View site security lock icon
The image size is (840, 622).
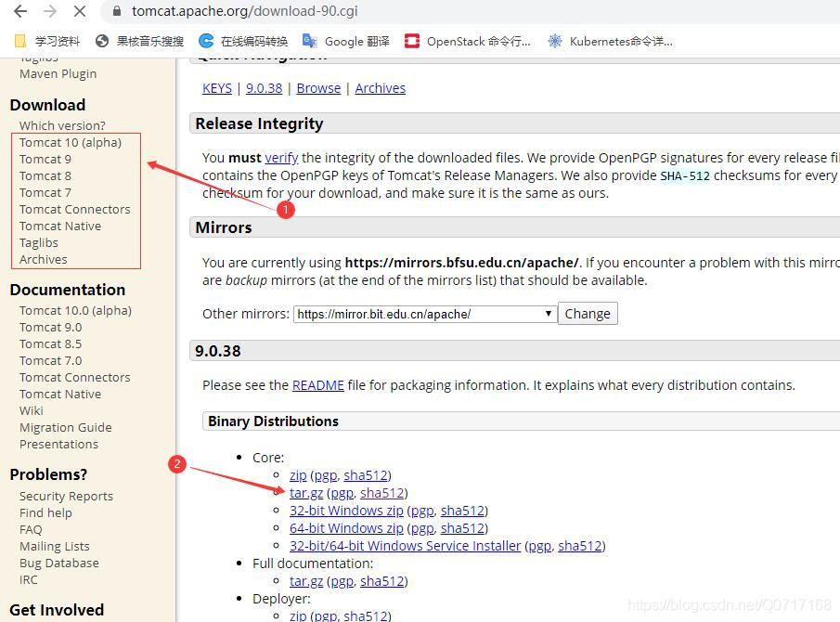click(x=117, y=11)
